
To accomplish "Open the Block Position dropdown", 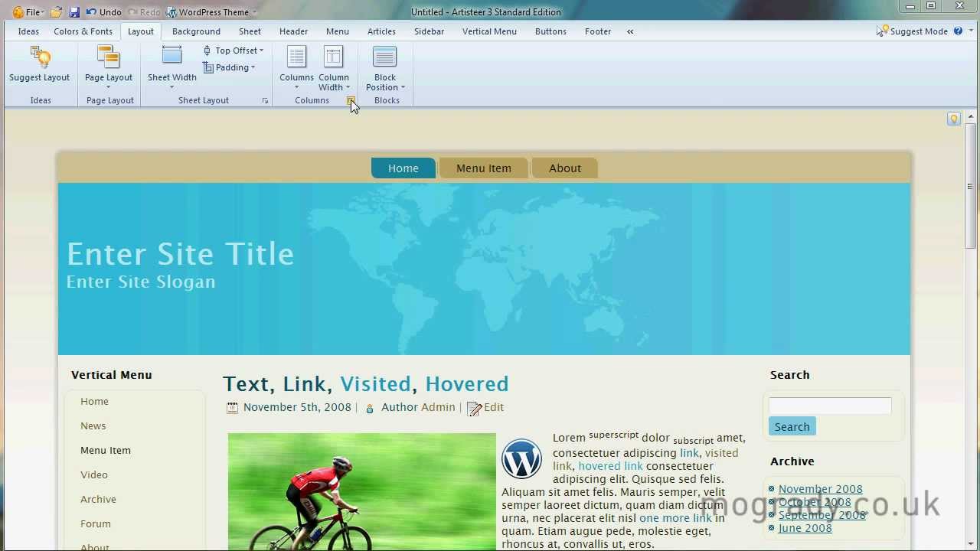I will click(x=385, y=67).
